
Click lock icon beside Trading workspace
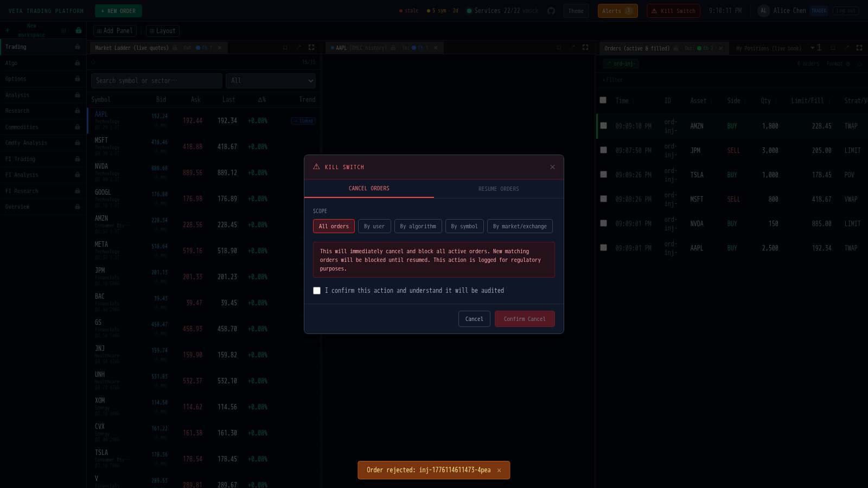point(78,47)
